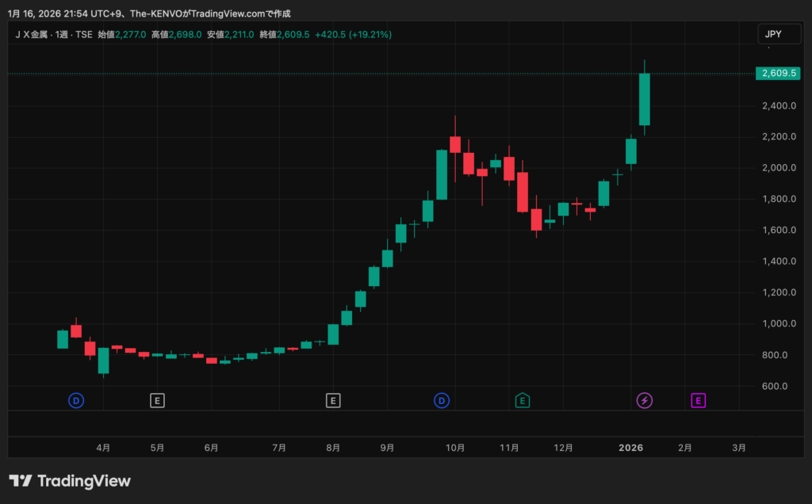The height and width of the screenshot is (504, 812).
Task: Select the latest tall green candlestick
Action: point(645,99)
